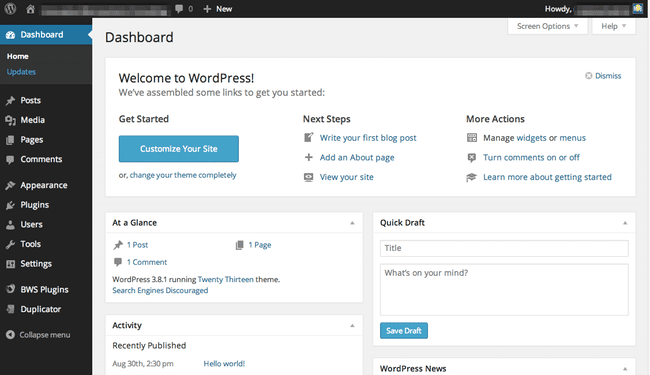Open Add an About page link
This screenshot has height=375, width=650.
tap(357, 158)
